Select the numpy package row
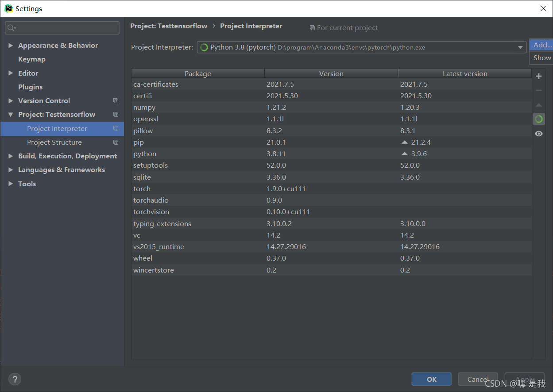553x392 pixels. [x=332, y=108]
